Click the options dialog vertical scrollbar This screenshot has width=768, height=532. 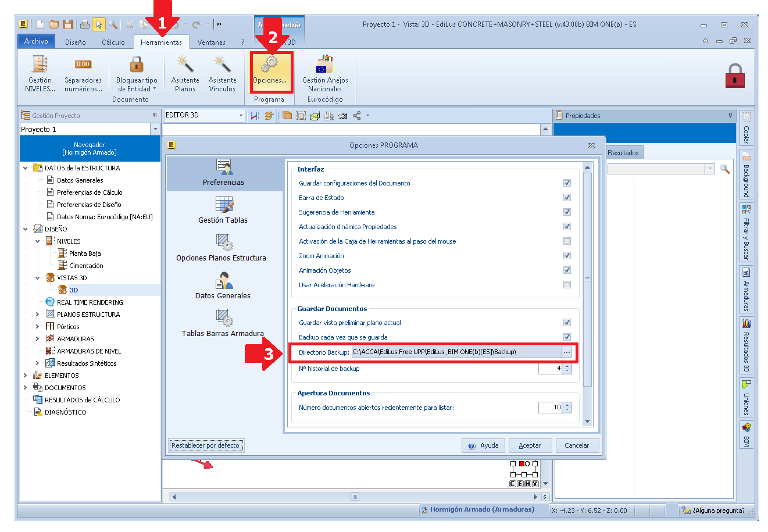click(x=587, y=279)
